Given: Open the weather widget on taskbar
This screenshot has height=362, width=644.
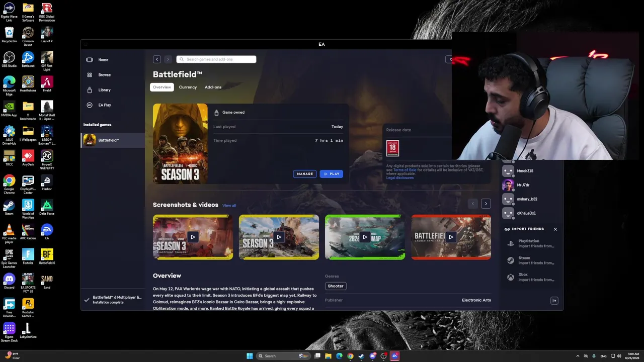Looking at the screenshot, I should (x=12, y=355).
